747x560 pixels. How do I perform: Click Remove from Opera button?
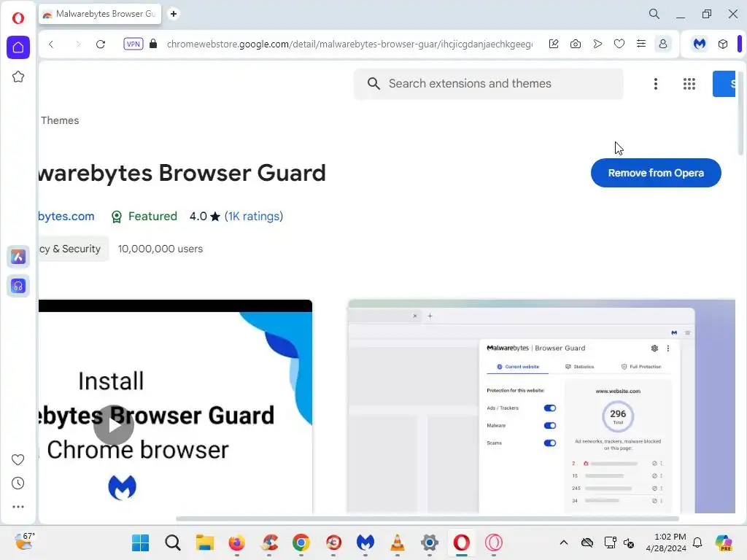(x=656, y=173)
